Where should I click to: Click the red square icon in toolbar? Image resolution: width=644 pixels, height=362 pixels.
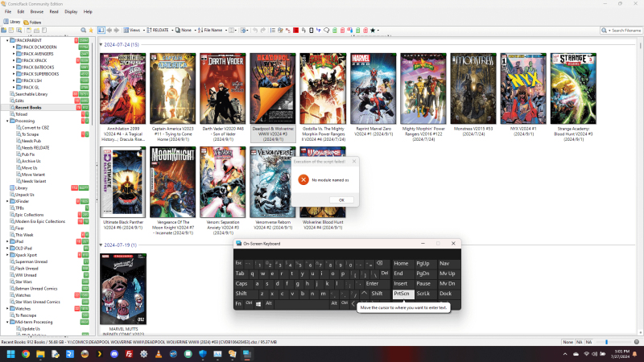coord(295,30)
